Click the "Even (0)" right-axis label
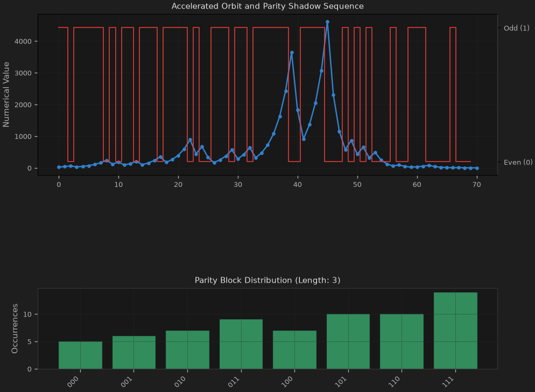This screenshot has width=535, height=392. (518, 162)
